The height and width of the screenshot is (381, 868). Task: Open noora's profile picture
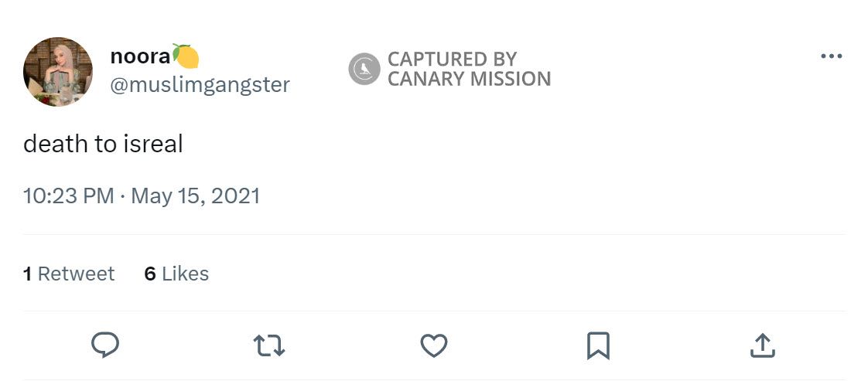point(58,71)
